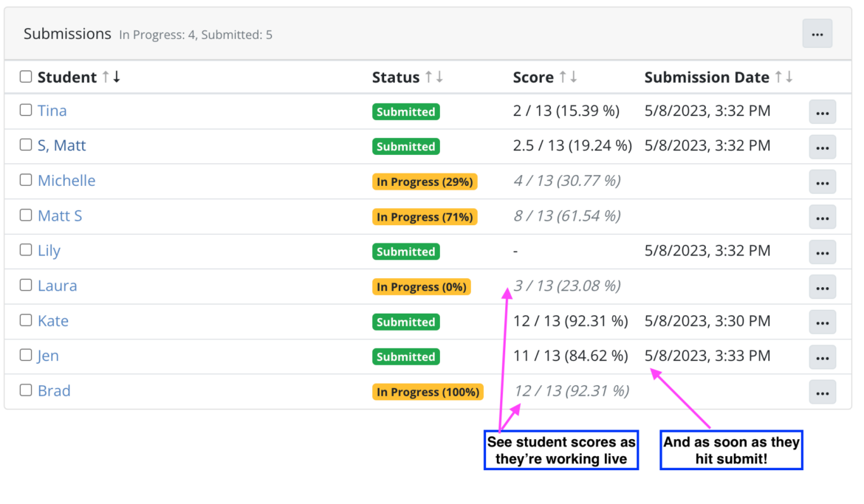The image size is (864, 504).
Task: Expand the options menu for Jen's row
Action: point(822,357)
